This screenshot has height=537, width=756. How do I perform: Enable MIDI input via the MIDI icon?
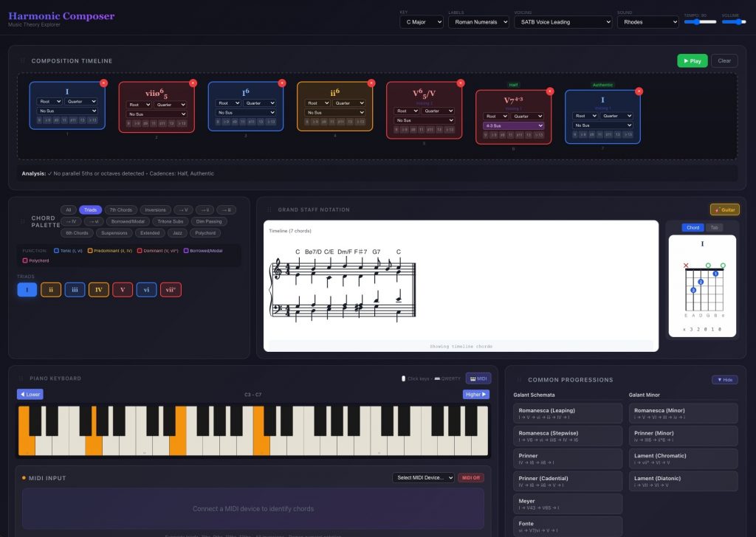pos(478,378)
